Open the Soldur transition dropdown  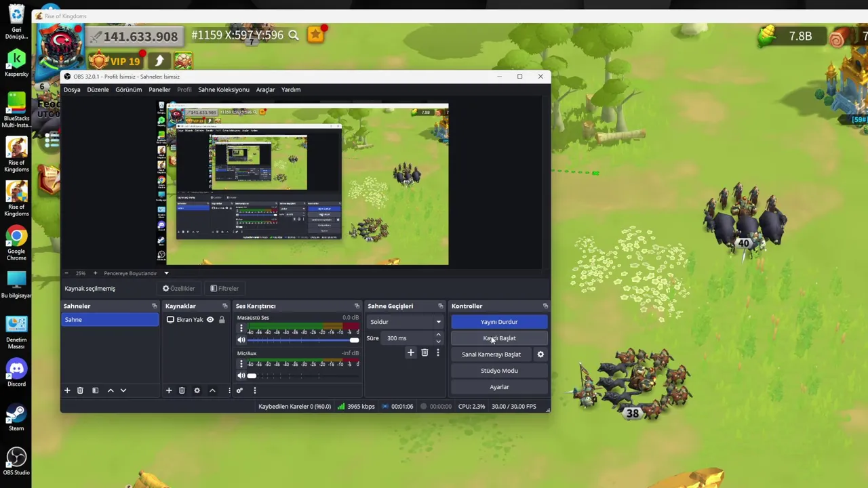pyautogui.click(x=405, y=322)
